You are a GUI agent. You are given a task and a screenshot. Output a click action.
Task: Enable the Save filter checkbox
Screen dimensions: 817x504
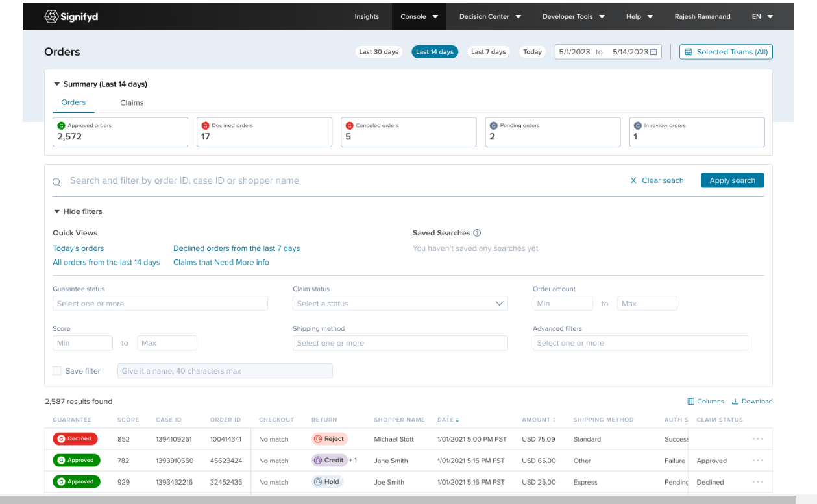(57, 371)
